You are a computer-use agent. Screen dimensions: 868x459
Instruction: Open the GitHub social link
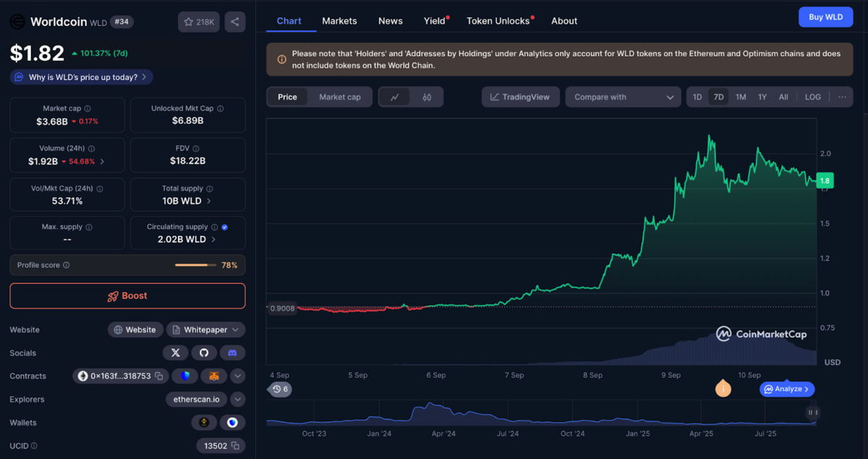click(204, 353)
